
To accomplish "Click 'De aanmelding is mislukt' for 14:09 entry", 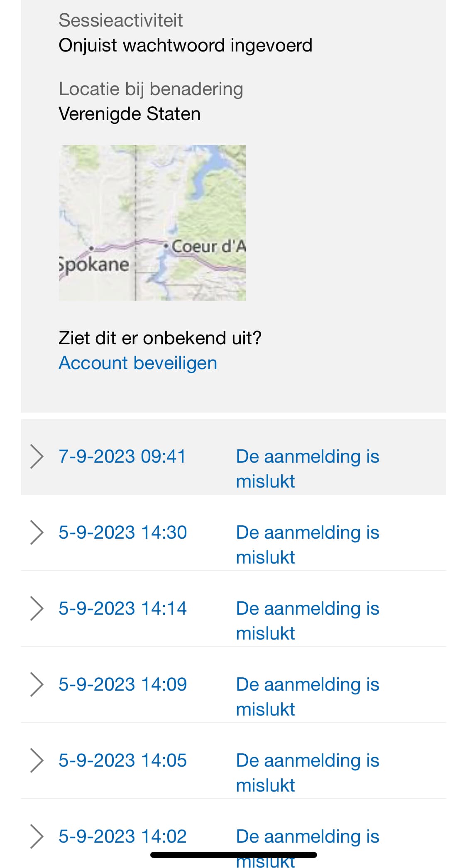I will [x=308, y=697].
